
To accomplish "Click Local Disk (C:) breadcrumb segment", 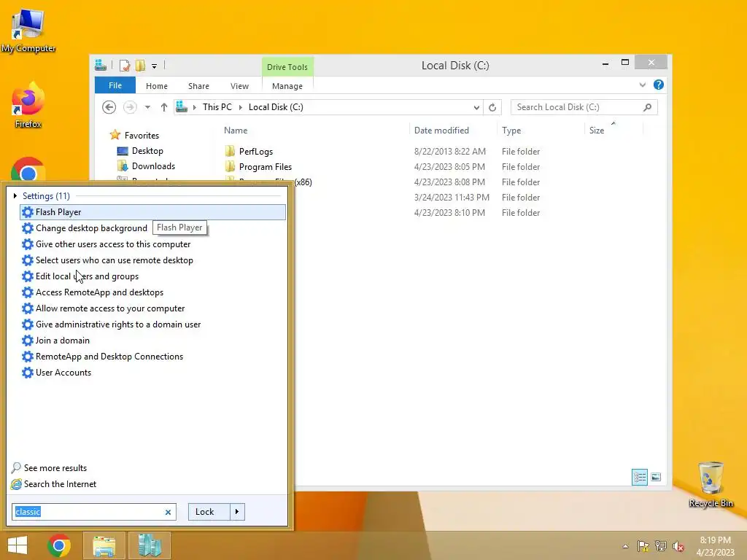I will pos(276,107).
